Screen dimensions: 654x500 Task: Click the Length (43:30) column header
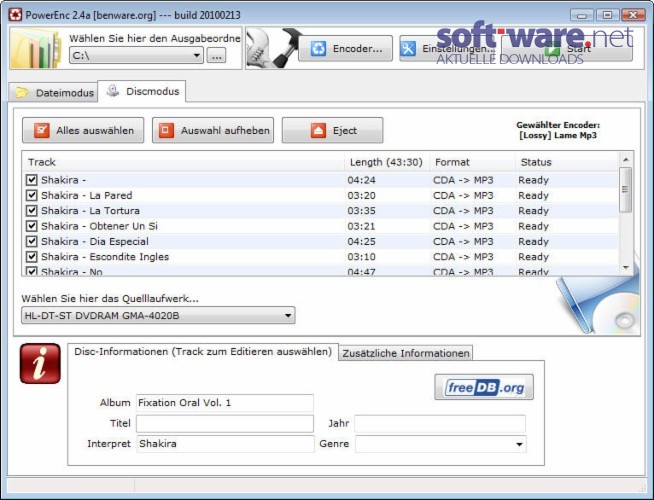tap(387, 162)
